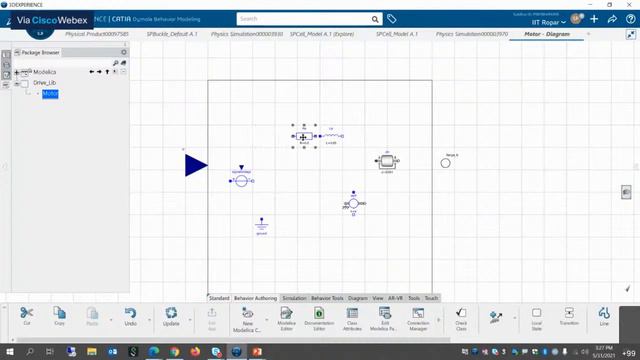
Task: Open Firefox from the taskbar
Action: [195, 351]
